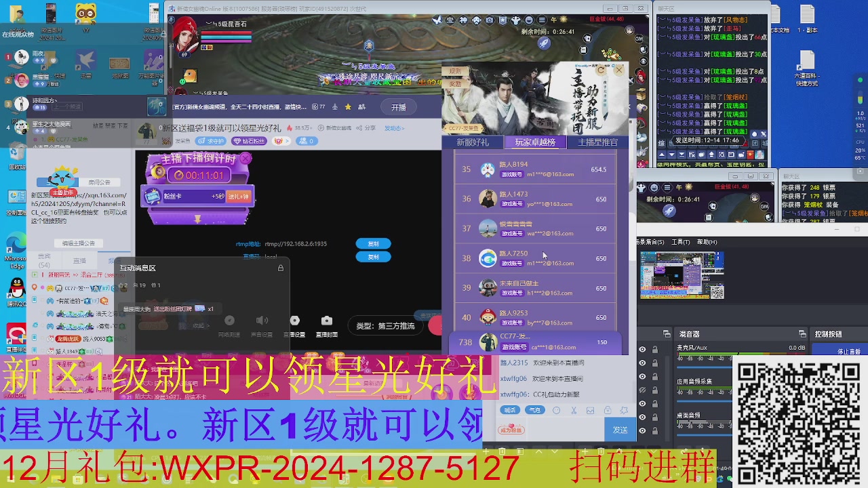Switch to 新服好礼 tab
This screenshot has width=868, height=488.
click(472, 142)
